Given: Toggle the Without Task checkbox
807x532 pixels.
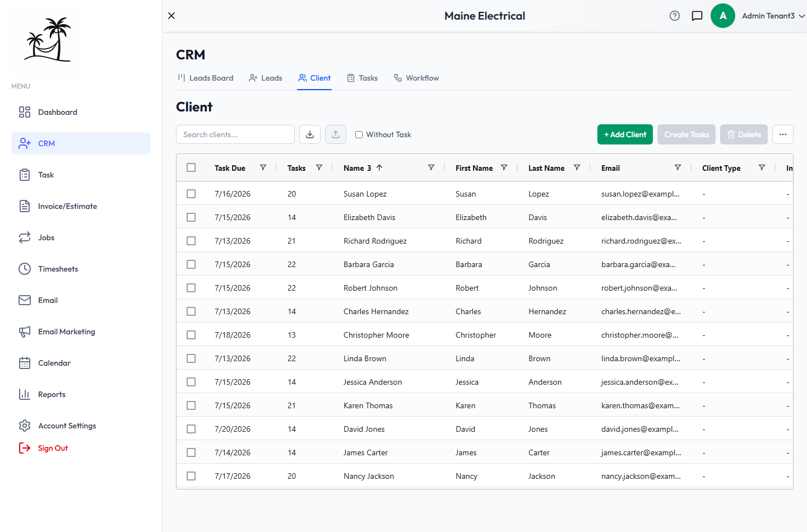Looking at the screenshot, I should [x=359, y=134].
